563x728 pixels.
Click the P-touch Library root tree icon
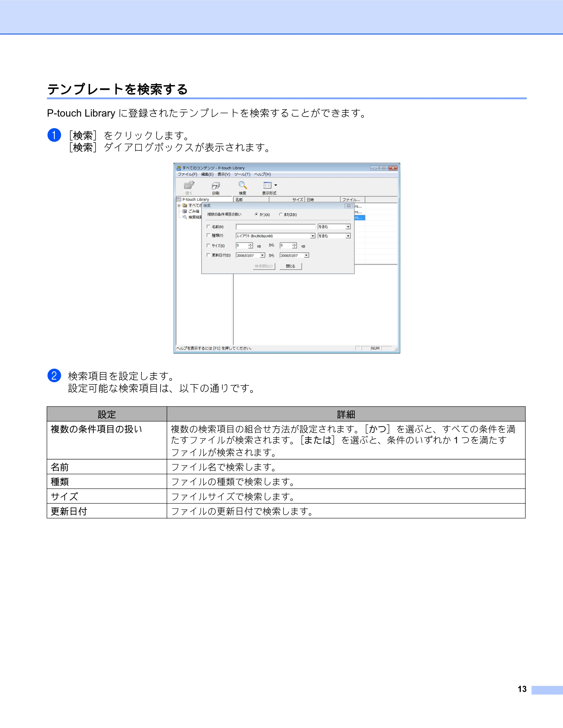click(x=179, y=199)
